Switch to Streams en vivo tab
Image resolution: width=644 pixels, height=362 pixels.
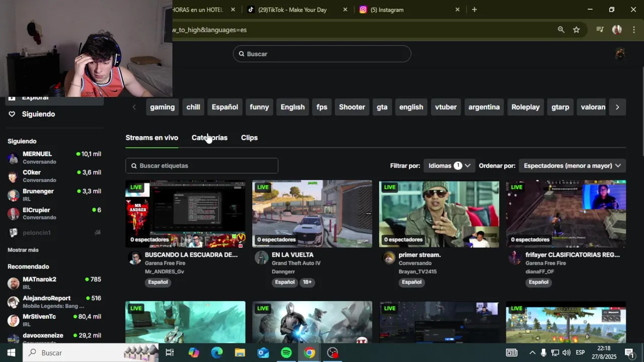coord(152,138)
